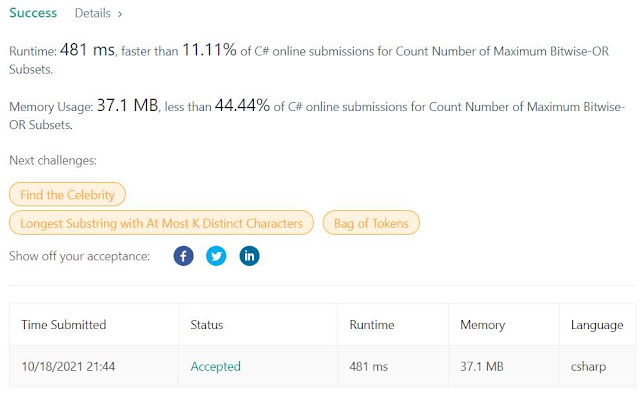Image resolution: width=640 pixels, height=402 pixels.
Task: Click the Language column header
Action: pyautogui.click(x=597, y=325)
